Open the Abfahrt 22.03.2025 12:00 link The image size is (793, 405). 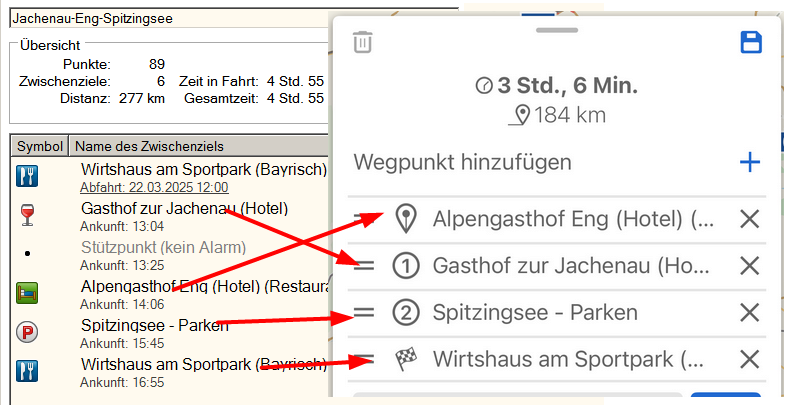tap(154, 187)
